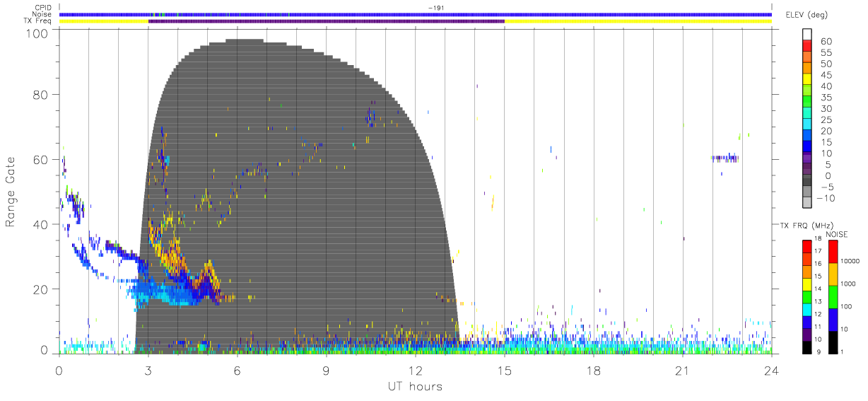This screenshot has width=868, height=401.
Task: Click the ELEV colorbar label '25'
Action: [826, 120]
